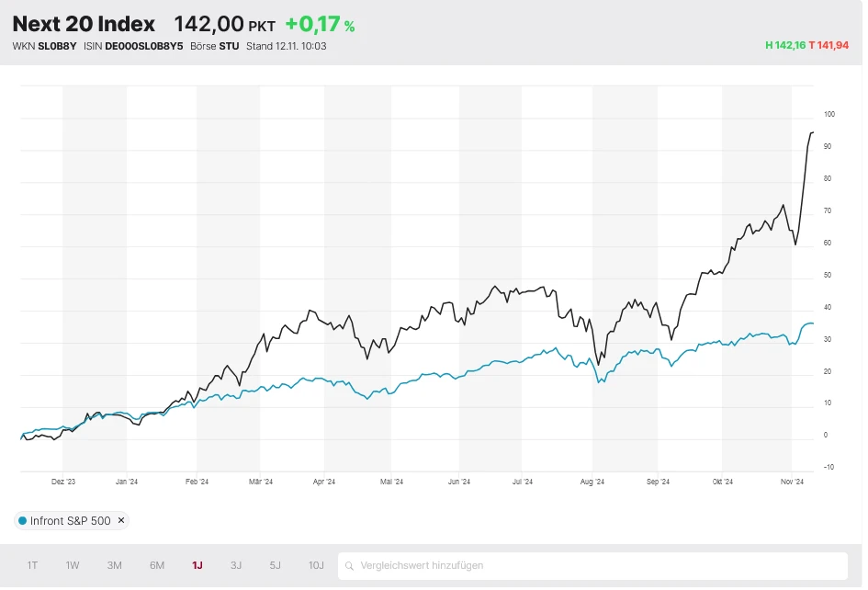Open the 3J chart view

235,565
